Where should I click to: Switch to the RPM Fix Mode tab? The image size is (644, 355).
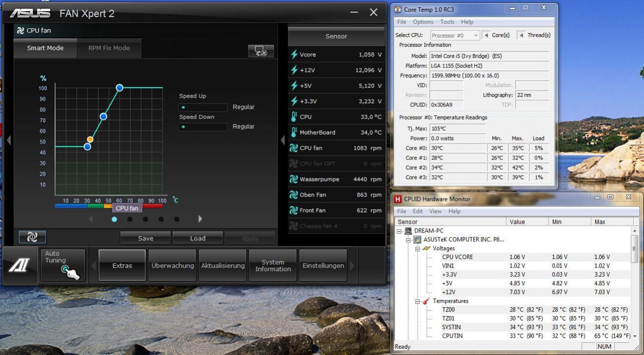[109, 48]
